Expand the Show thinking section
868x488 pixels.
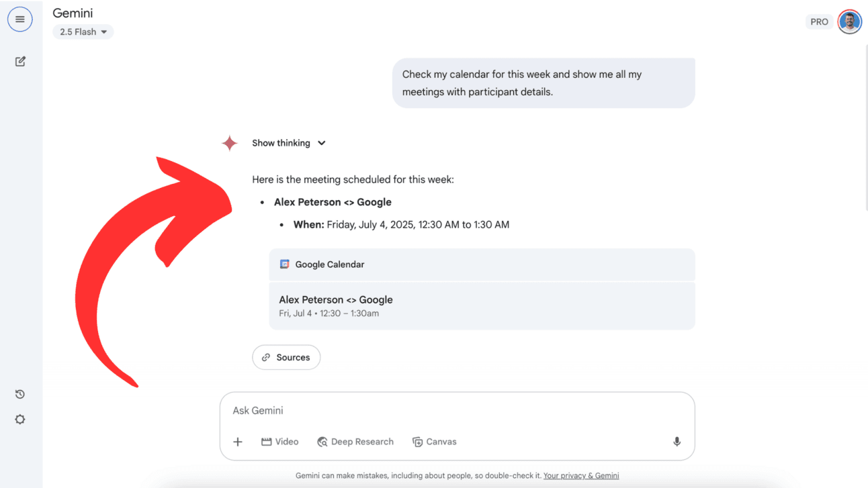point(289,143)
